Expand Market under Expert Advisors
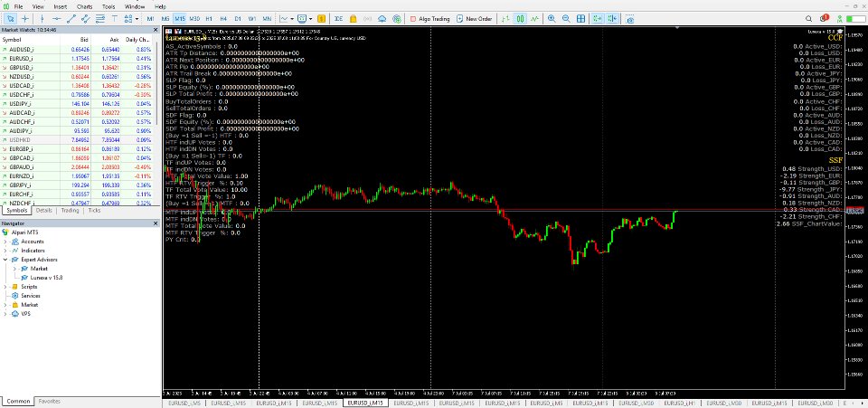Viewport: 868px width, 408px height. coord(15,269)
